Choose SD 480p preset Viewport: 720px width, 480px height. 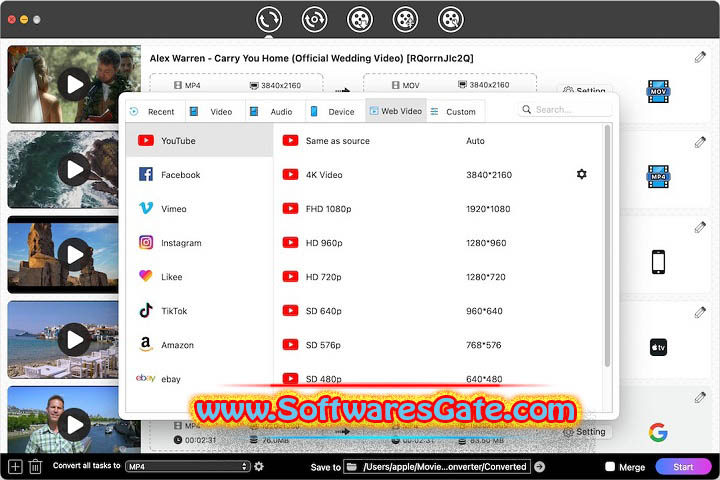(438, 378)
